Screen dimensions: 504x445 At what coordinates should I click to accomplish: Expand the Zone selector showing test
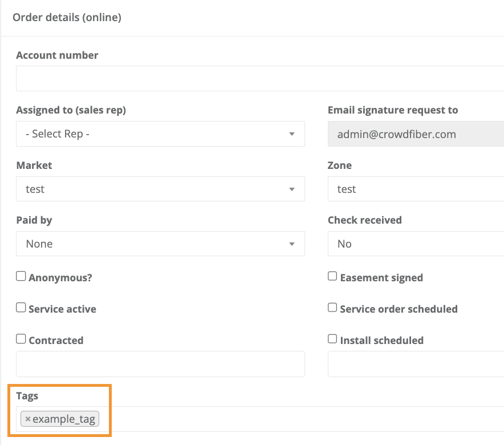tap(415, 189)
